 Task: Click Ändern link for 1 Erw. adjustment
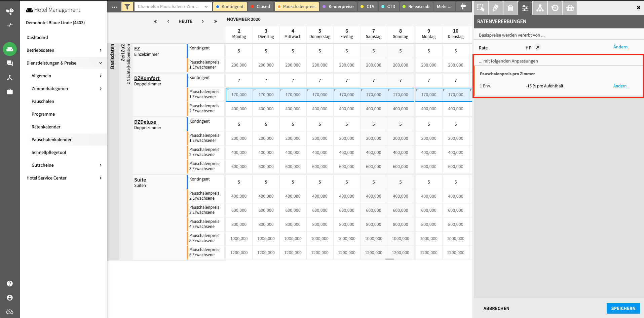(620, 86)
